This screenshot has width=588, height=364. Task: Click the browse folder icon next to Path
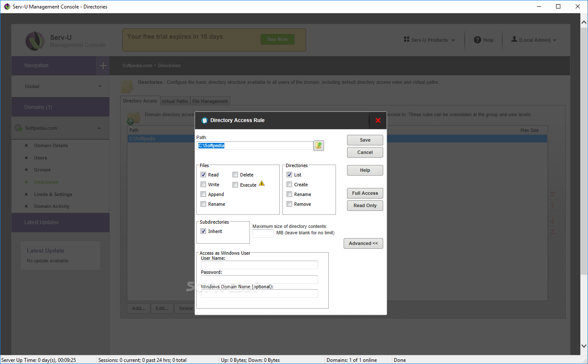tap(319, 145)
